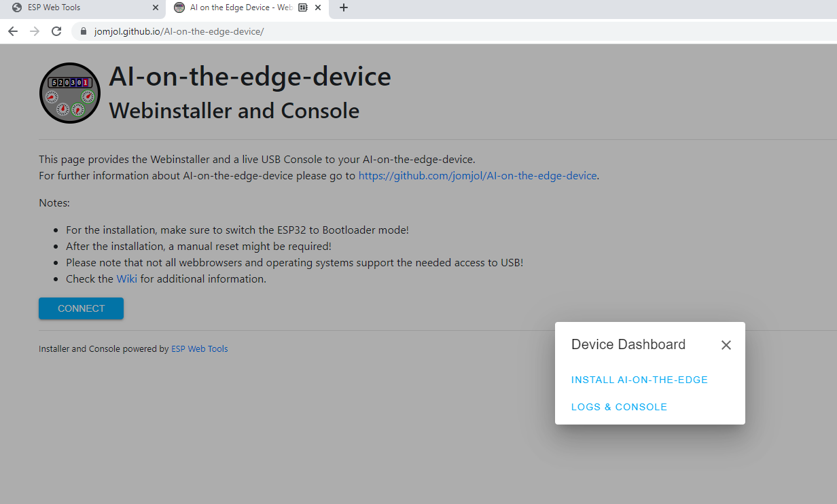Click the ESP Web Tools tab globe favicon
Image resolution: width=837 pixels, height=504 pixels.
click(17, 7)
